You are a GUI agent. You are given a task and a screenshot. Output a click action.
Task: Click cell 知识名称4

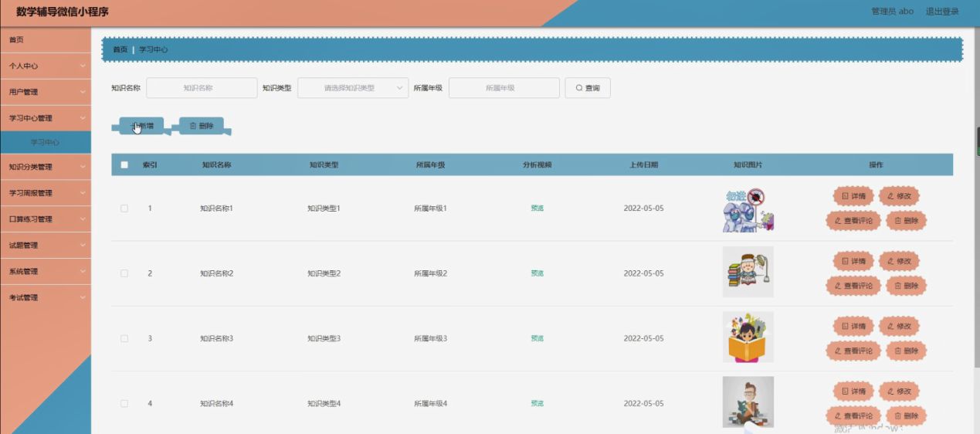coord(216,403)
